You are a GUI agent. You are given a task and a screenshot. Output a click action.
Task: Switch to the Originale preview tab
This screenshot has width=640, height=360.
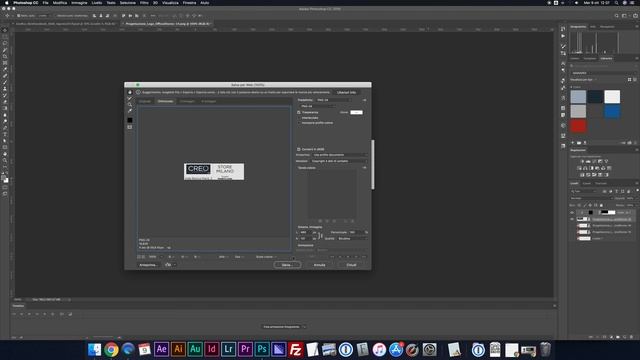145,101
